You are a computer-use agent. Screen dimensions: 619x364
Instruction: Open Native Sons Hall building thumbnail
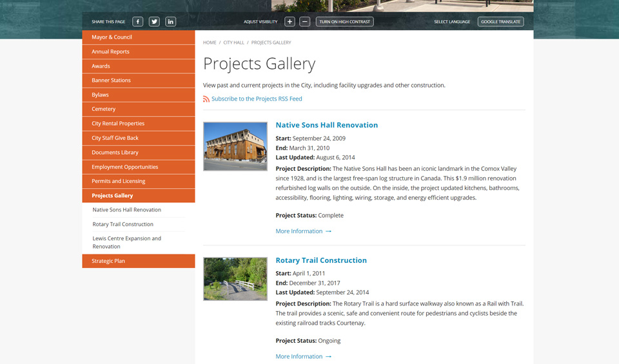(235, 146)
